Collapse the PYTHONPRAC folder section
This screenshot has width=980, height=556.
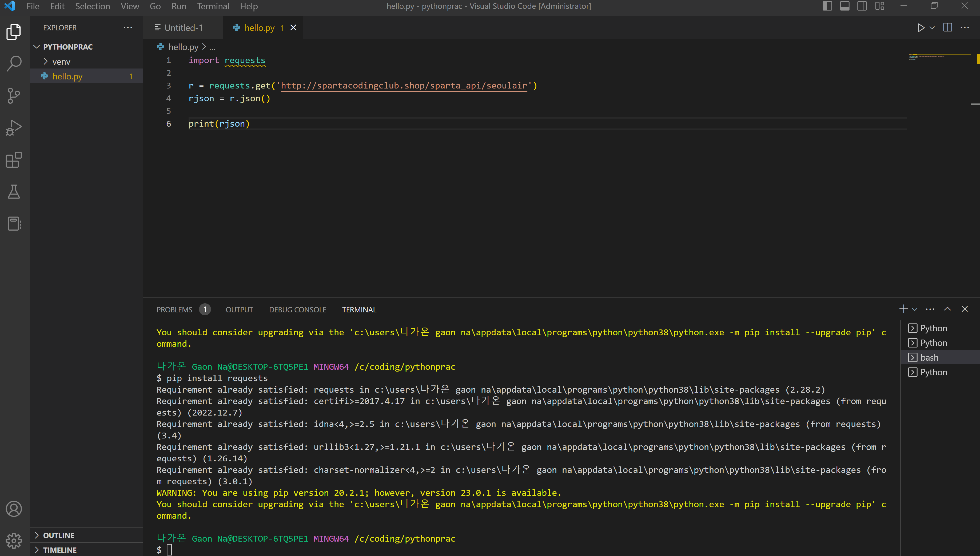coord(86,47)
